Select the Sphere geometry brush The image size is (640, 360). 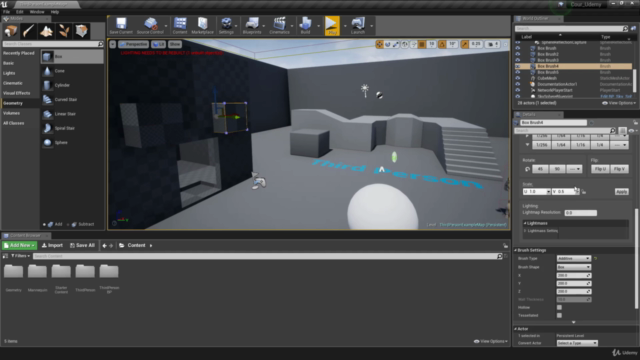pos(72,142)
